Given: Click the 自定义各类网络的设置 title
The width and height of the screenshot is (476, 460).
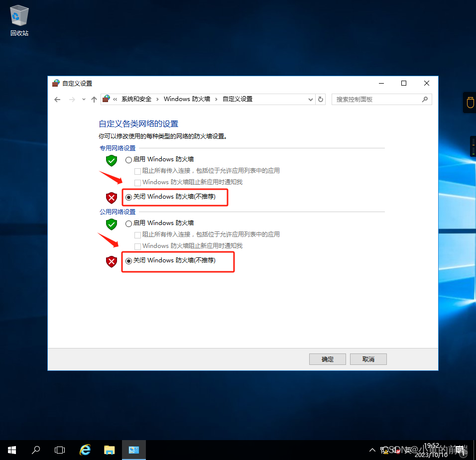Looking at the screenshot, I should pyautogui.click(x=138, y=124).
